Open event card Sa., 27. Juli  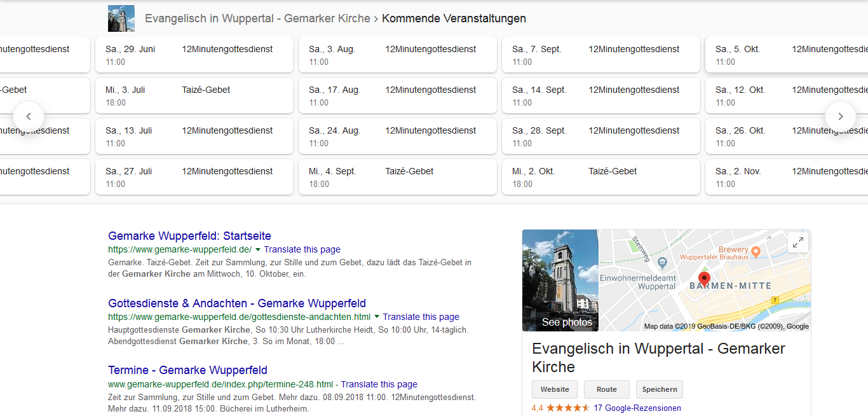coord(194,177)
